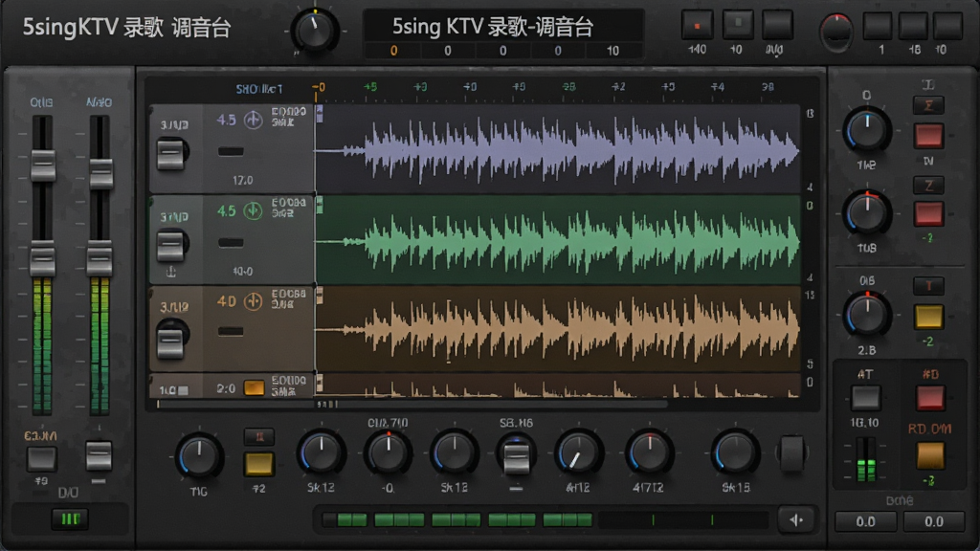The height and width of the screenshot is (551, 980).
Task: Toggle the red #B button
Action: point(930,398)
